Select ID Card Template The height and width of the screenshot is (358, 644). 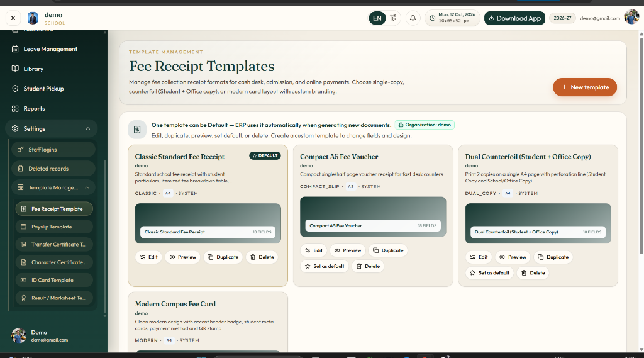click(54, 280)
